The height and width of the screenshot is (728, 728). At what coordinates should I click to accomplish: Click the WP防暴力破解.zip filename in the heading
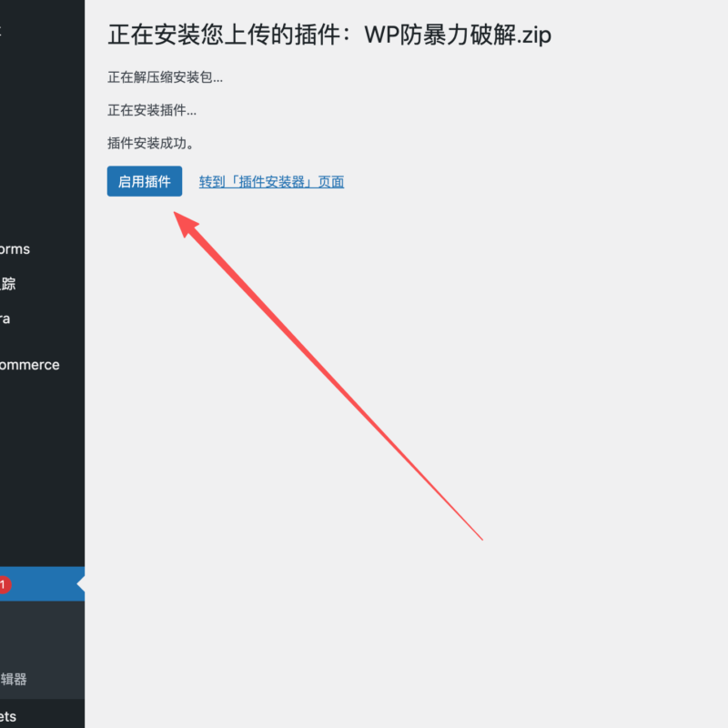tap(458, 35)
